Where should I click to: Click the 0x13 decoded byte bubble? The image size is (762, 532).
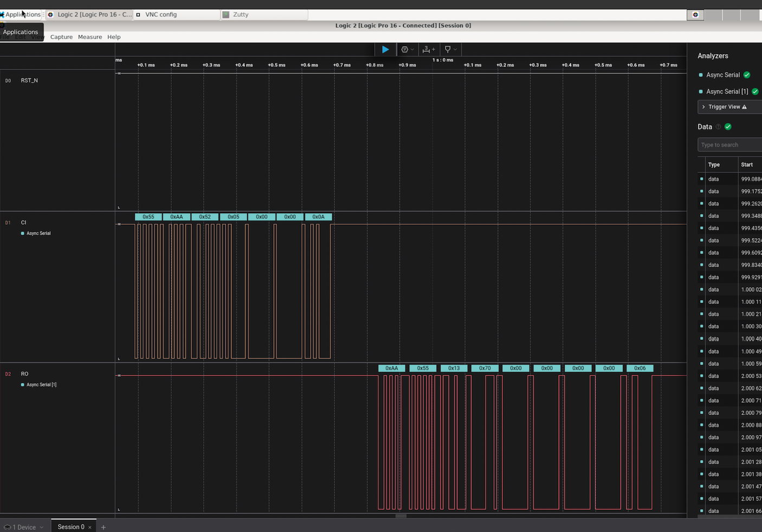coord(454,368)
